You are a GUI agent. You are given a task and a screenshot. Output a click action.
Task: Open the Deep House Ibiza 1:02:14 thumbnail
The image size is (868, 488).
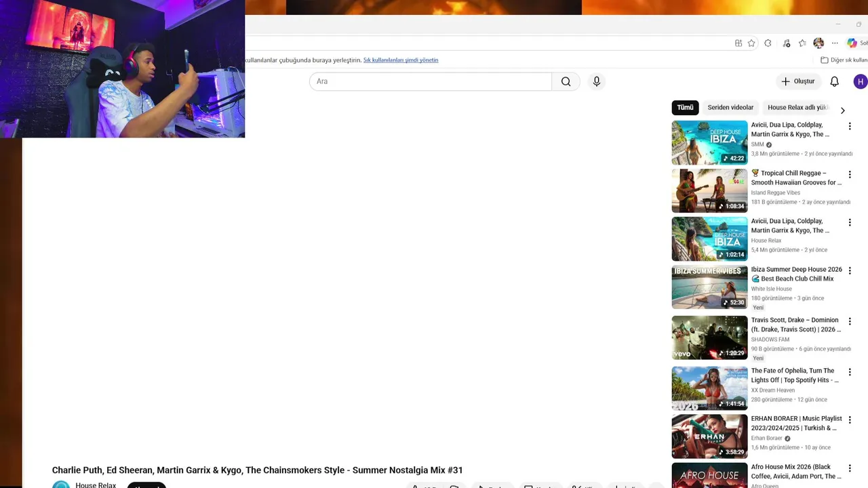(x=709, y=239)
